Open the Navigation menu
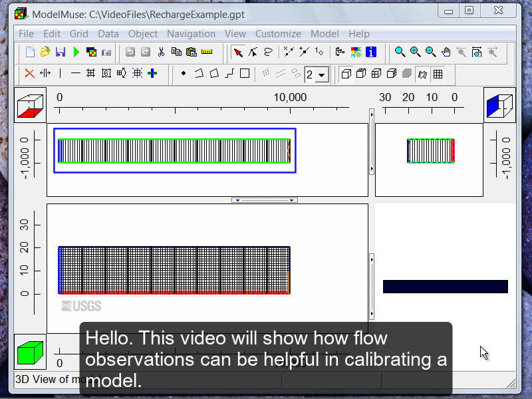The height and width of the screenshot is (399, 532). pos(191,34)
